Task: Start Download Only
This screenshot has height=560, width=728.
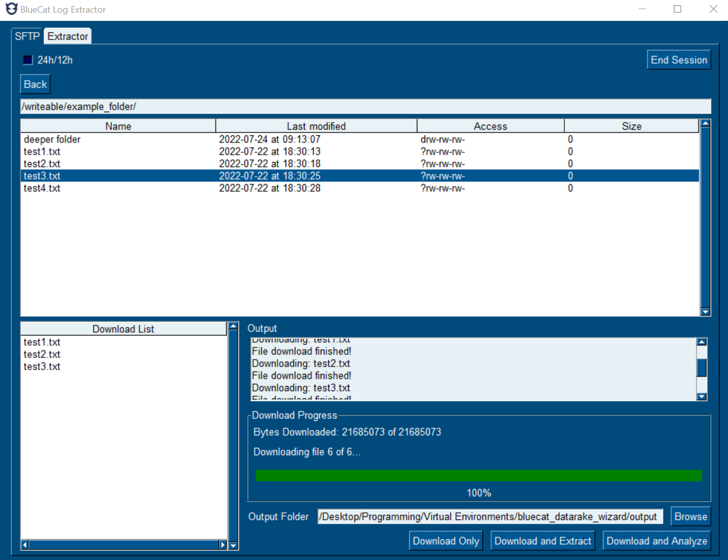Action: click(x=445, y=540)
